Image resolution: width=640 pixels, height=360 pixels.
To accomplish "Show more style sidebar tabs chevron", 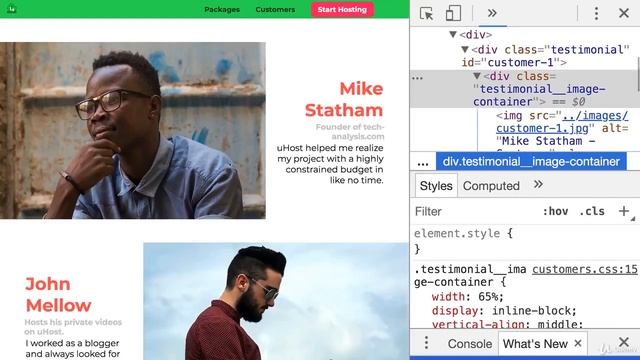I will click(538, 184).
